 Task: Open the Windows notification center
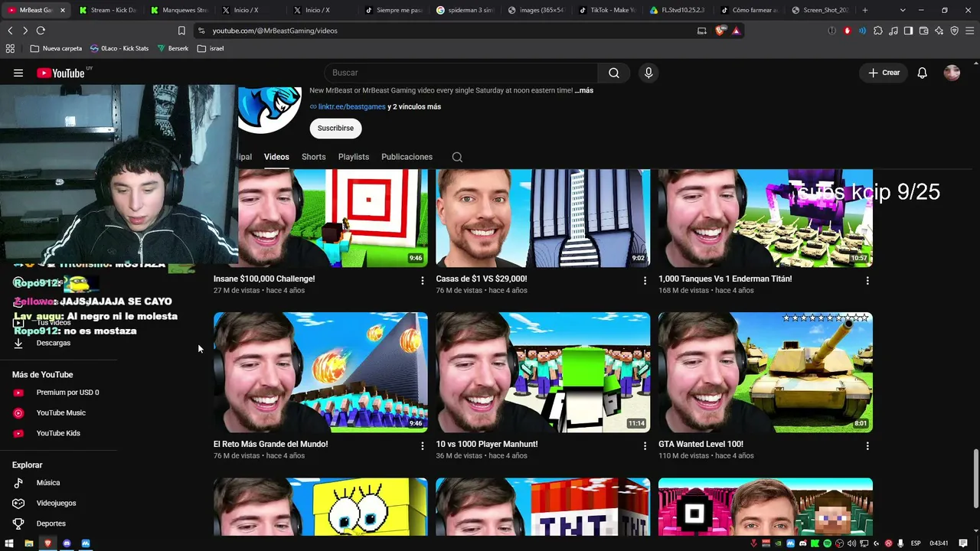pyautogui.click(x=963, y=543)
